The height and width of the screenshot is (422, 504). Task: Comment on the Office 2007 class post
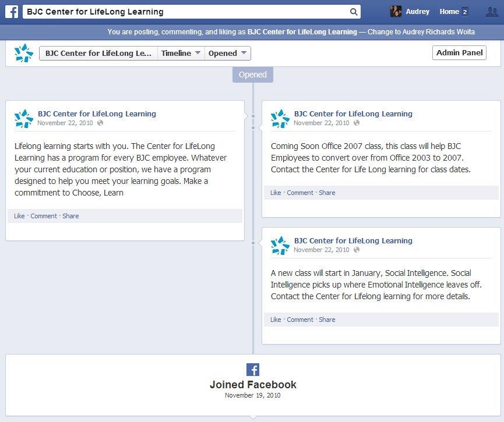point(300,193)
